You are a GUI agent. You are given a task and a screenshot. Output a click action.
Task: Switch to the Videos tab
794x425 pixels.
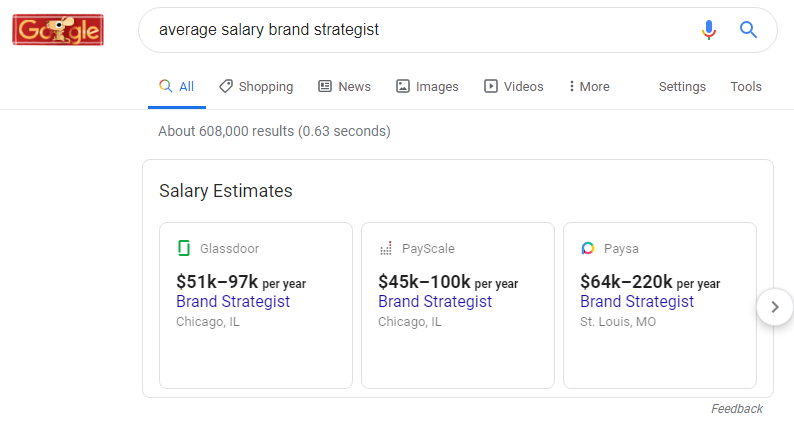click(x=513, y=87)
